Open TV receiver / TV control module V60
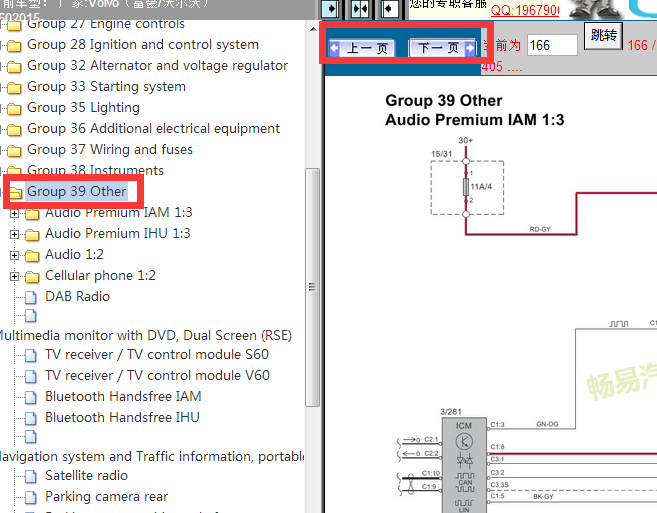Viewport: 657px width, 513px height. pos(158,376)
